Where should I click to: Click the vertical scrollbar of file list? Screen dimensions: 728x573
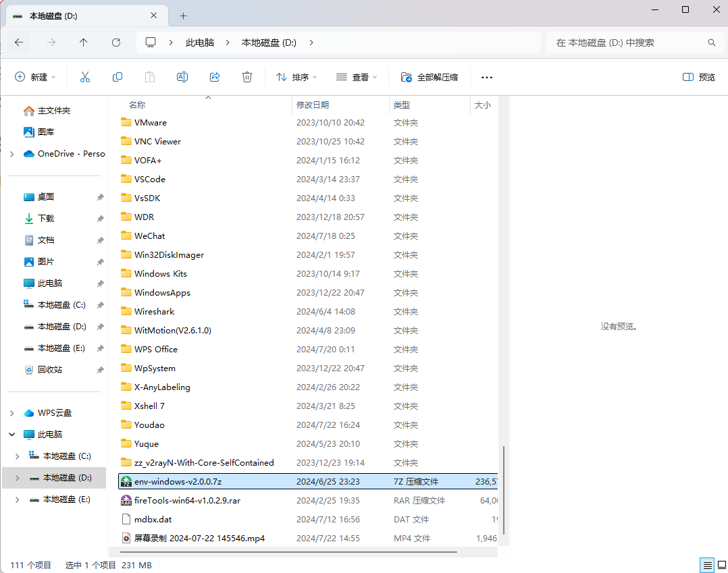click(x=504, y=489)
